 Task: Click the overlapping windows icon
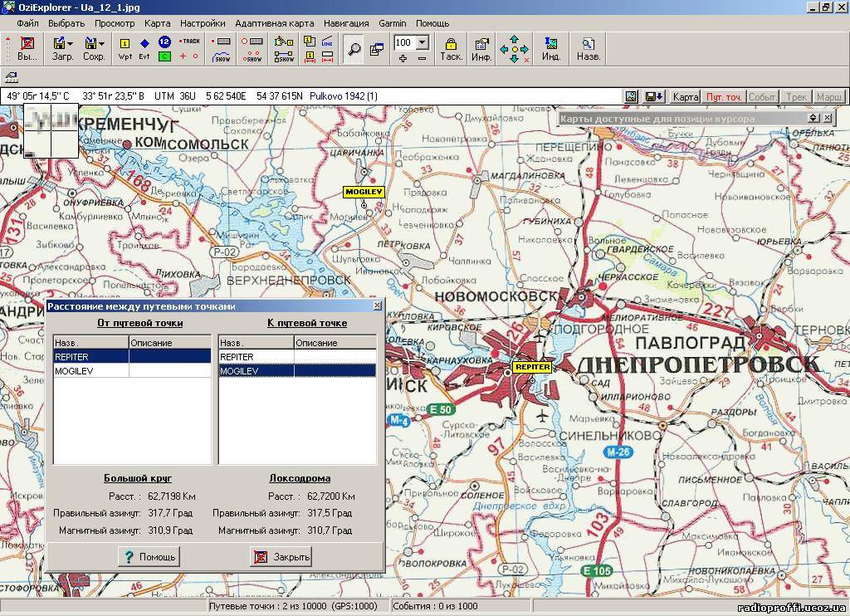(x=376, y=49)
